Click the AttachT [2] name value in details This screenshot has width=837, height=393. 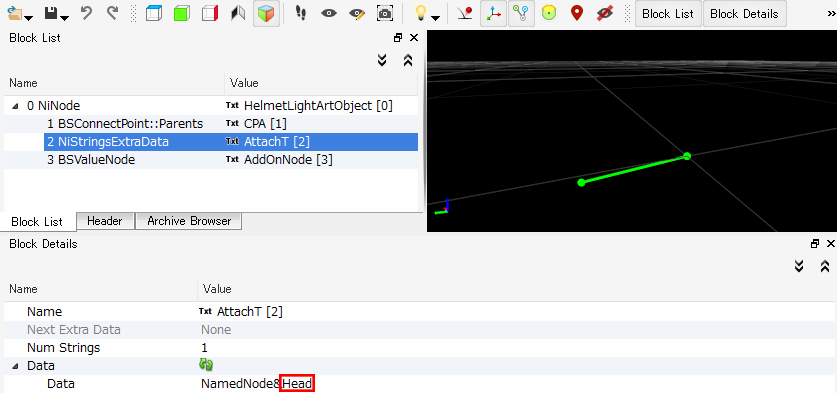coord(249,311)
